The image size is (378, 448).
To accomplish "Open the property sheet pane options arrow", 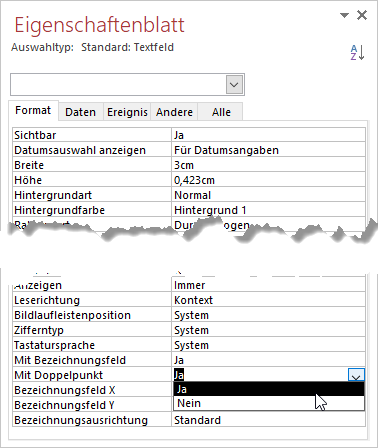I will [x=344, y=15].
